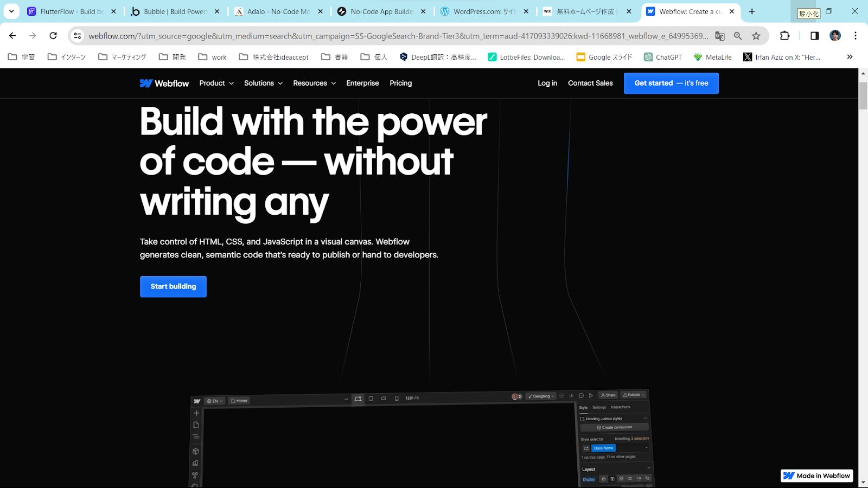Open the Log in link
This screenshot has width=868, height=488.
[x=547, y=83]
